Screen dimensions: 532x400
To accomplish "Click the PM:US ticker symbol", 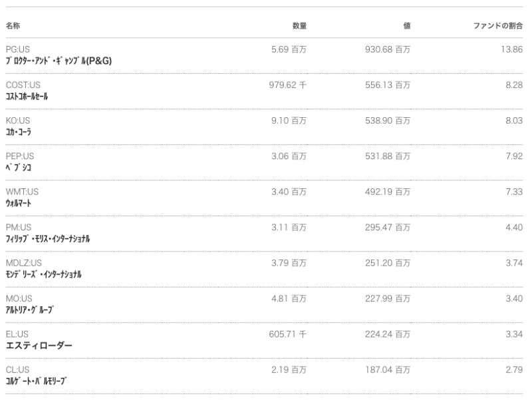I will 19,227.
